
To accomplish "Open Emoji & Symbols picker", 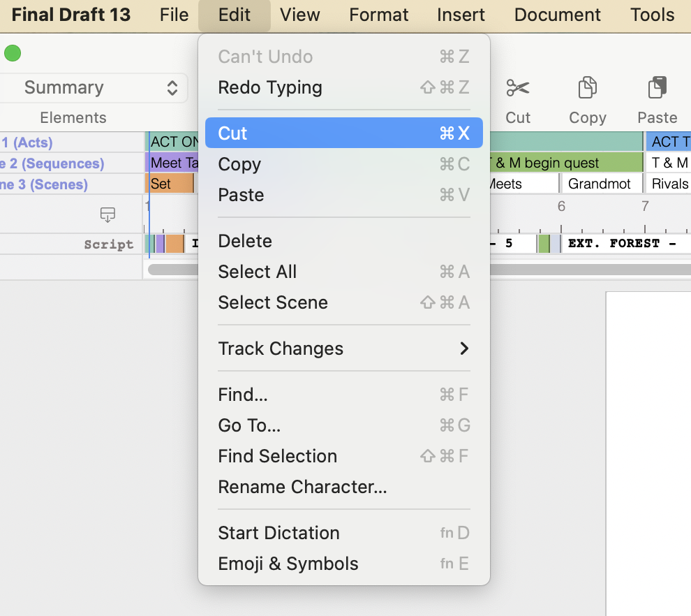I will (343, 564).
